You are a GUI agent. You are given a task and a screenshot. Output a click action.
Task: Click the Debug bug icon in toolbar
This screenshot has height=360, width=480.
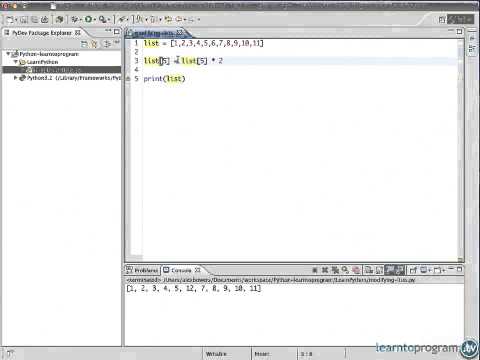(x=75, y=20)
